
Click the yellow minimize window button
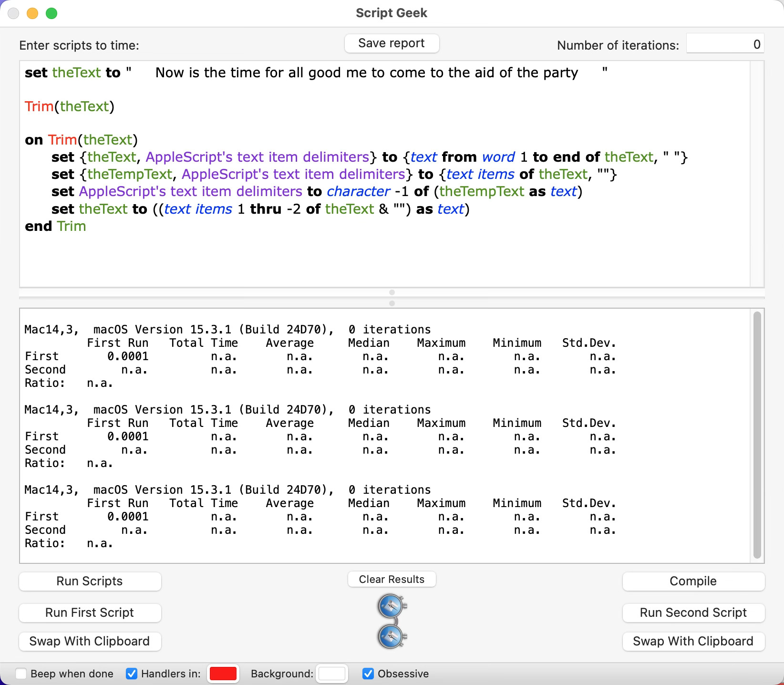pyautogui.click(x=32, y=13)
